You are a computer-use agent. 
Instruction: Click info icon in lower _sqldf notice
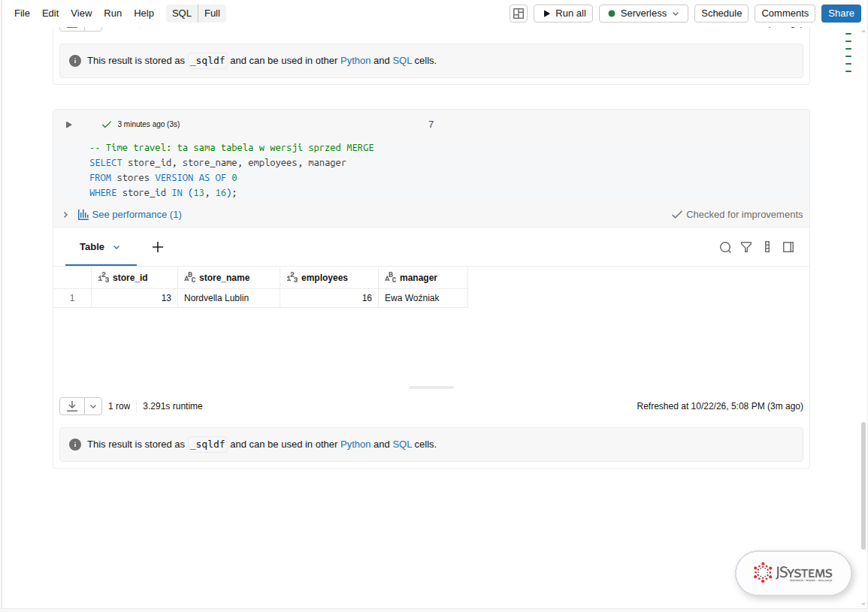tap(74, 445)
